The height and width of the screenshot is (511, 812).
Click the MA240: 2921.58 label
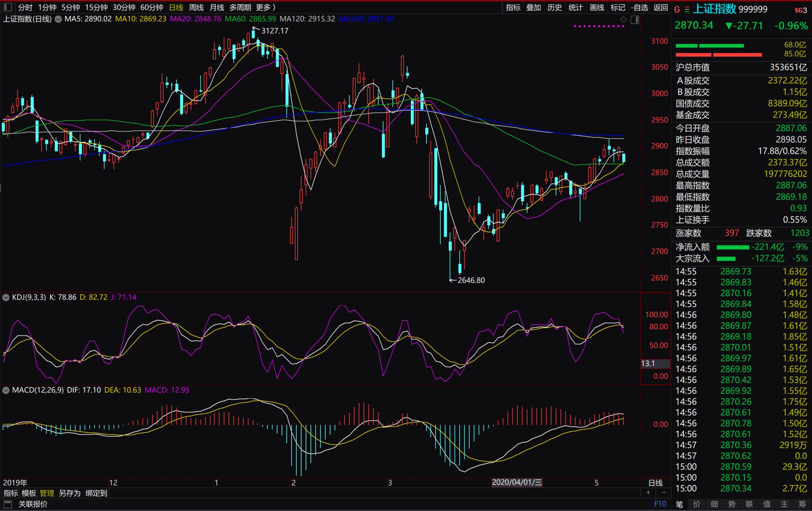(x=366, y=19)
